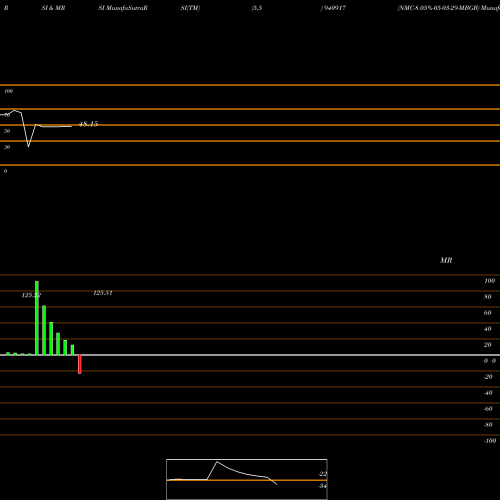500x500 pixels.
Task: Select the MR panel label
Action: tap(446, 260)
